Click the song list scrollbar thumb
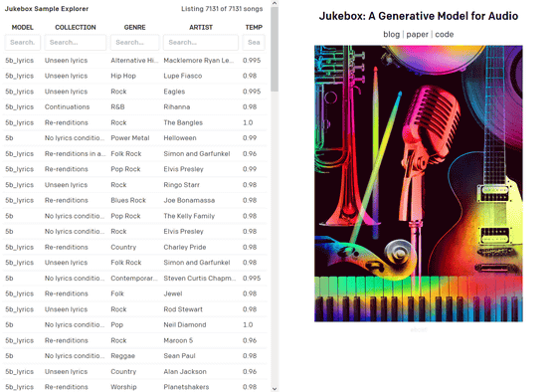Screen dimensions: 557x392 (x=275, y=49)
